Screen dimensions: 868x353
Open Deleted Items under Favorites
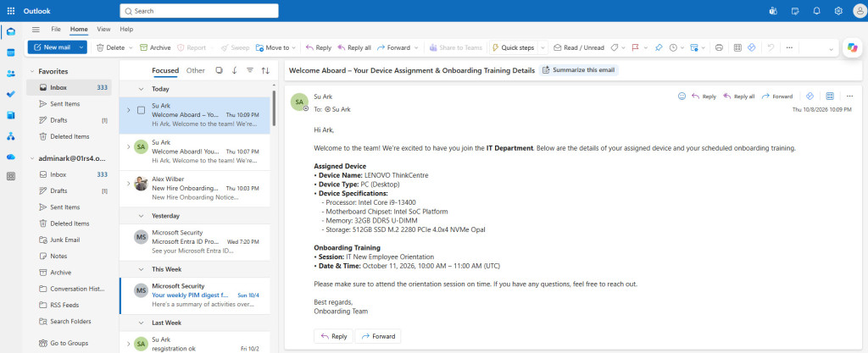pos(70,136)
